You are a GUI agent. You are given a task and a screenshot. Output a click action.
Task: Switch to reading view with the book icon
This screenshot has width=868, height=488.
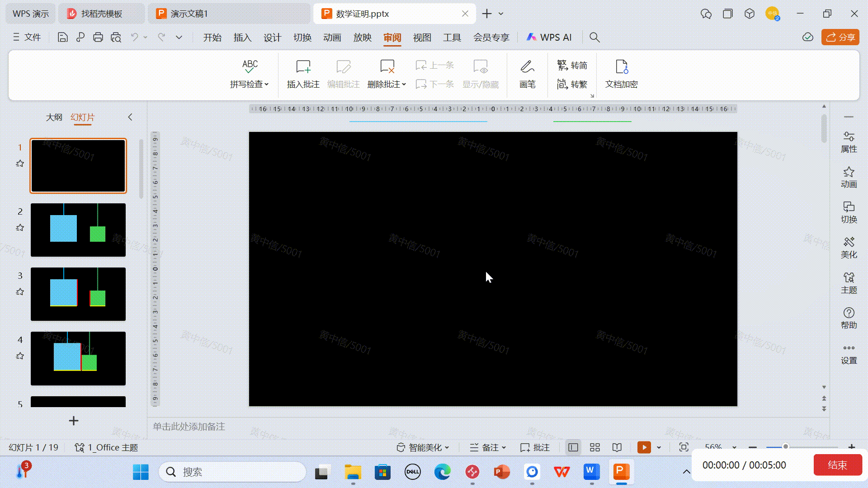617,447
